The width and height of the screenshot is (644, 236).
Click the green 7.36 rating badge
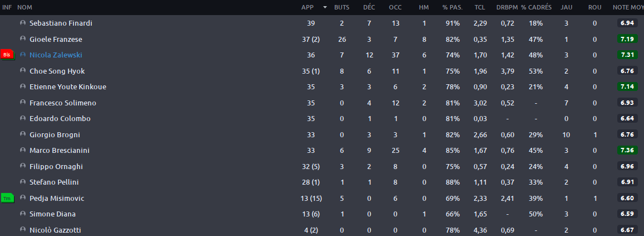(x=628, y=151)
